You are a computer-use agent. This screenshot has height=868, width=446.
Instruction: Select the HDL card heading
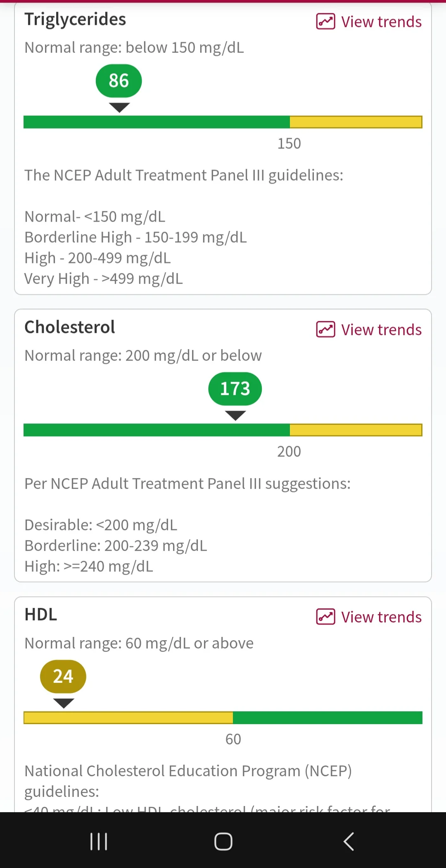pyautogui.click(x=40, y=614)
